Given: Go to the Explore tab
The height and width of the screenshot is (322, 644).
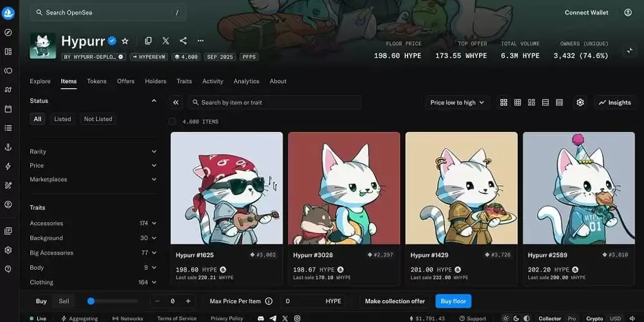Looking at the screenshot, I should pyautogui.click(x=40, y=81).
